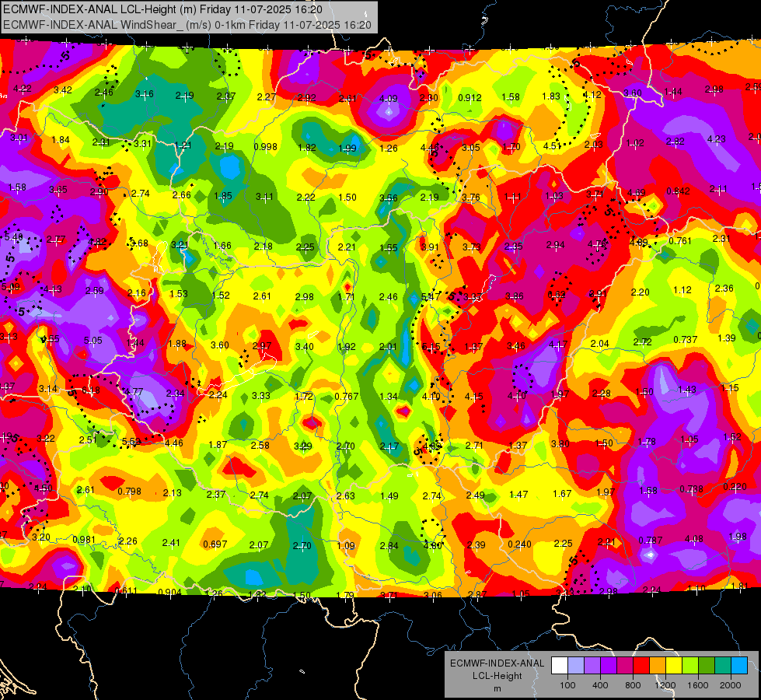This screenshot has width=761, height=700.
Task: Click the wind shear value 3.76
Action: [471, 198]
